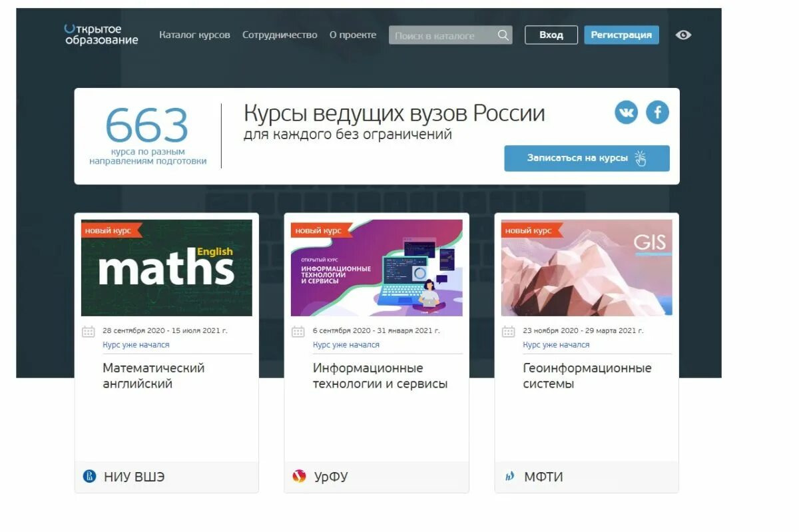Click the Вход login button
Viewport: 799px width, 532px height.
tap(551, 35)
